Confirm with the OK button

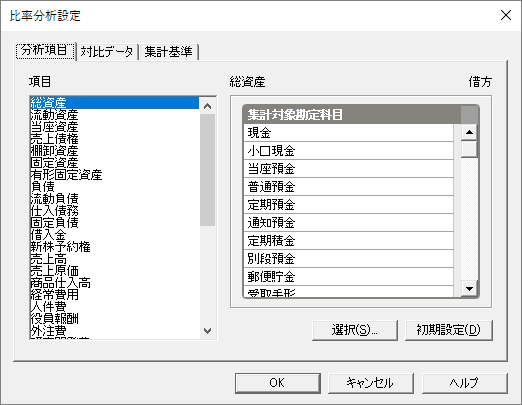(278, 383)
